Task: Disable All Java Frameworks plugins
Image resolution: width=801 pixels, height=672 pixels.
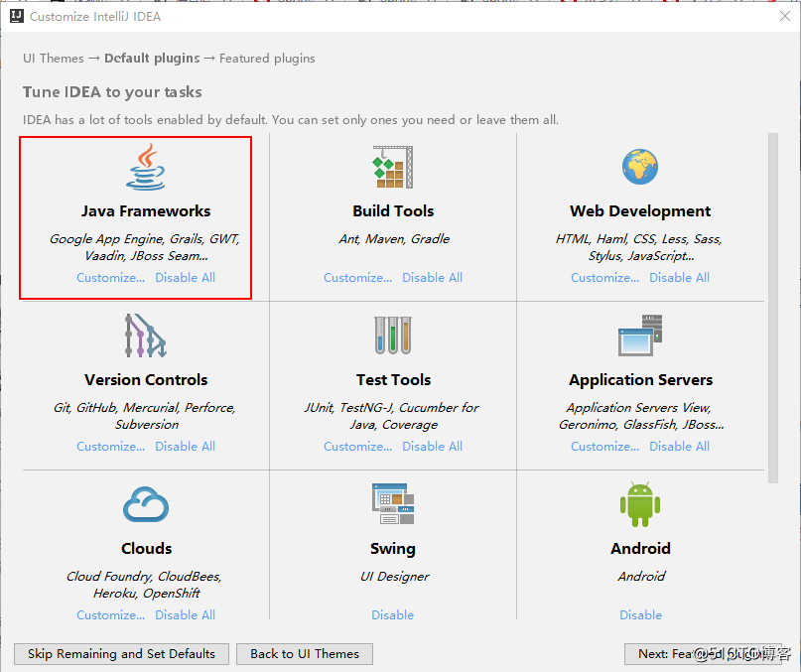Action: point(185,278)
